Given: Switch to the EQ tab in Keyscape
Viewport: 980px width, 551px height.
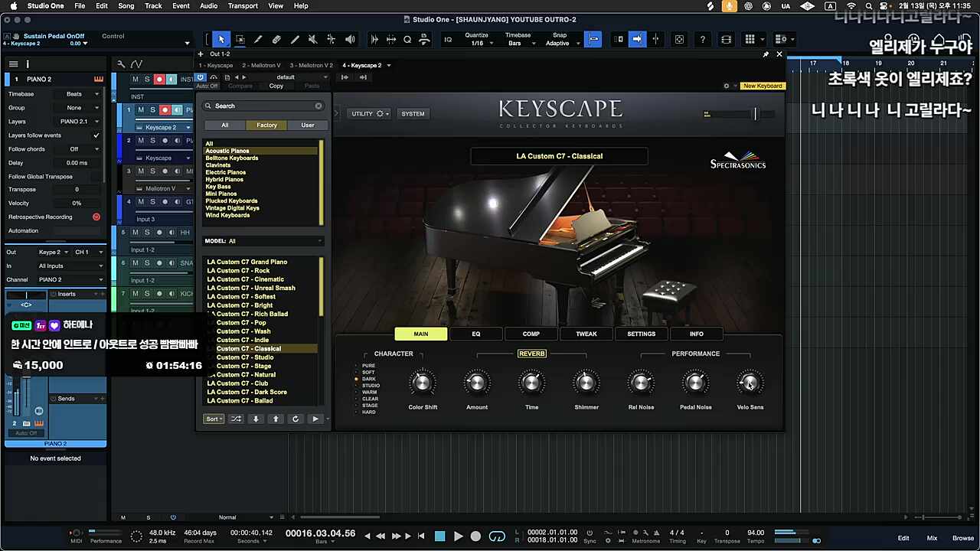Looking at the screenshot, I should click(475, 334).
